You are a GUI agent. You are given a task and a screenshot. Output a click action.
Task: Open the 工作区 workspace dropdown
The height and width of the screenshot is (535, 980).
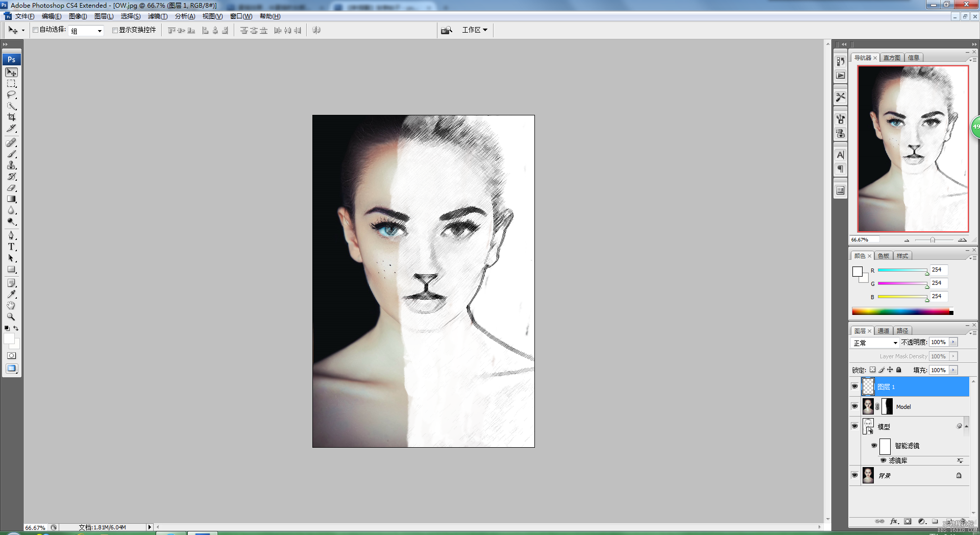(475, 30)
